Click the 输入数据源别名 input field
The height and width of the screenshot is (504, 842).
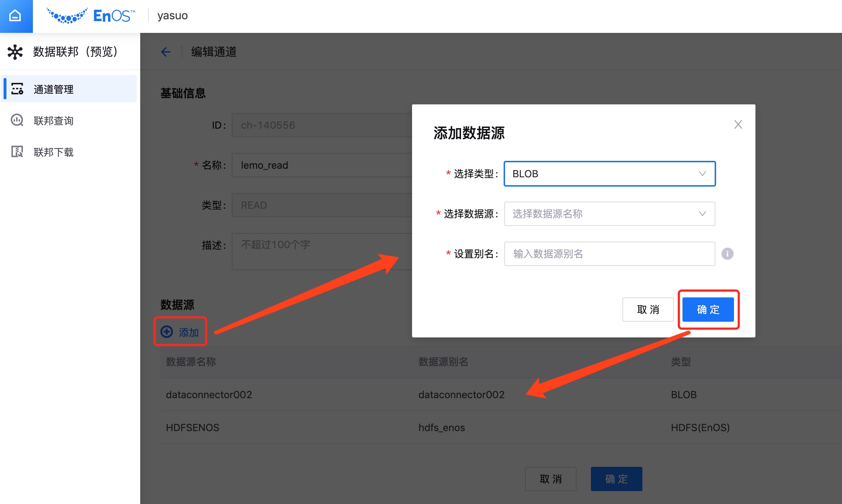(x=609, y=254)
